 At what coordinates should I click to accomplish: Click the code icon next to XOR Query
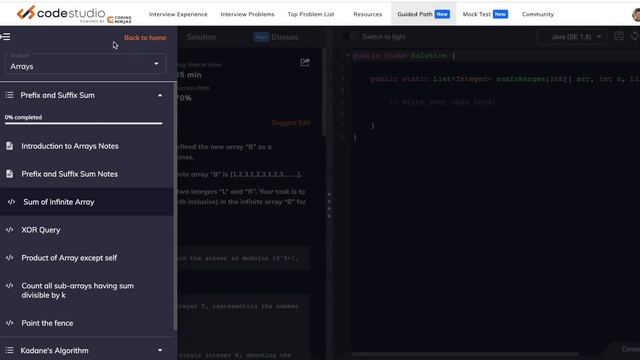coord(9,230)
